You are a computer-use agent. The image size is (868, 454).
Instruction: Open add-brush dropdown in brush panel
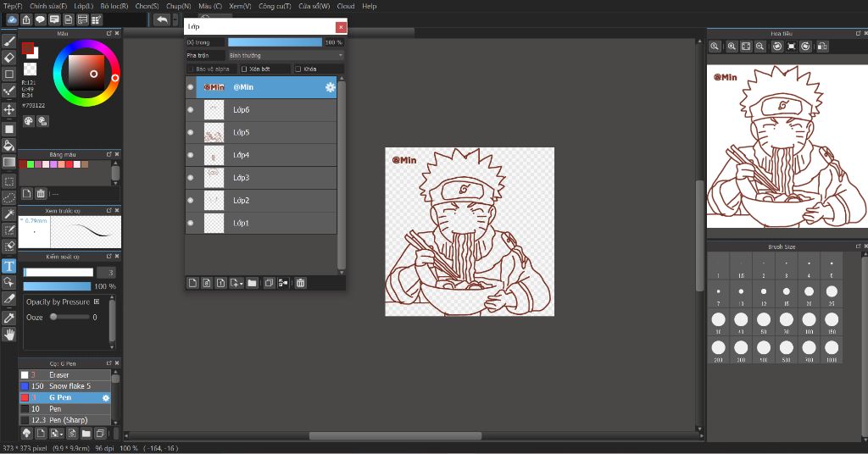click(57, 434)
